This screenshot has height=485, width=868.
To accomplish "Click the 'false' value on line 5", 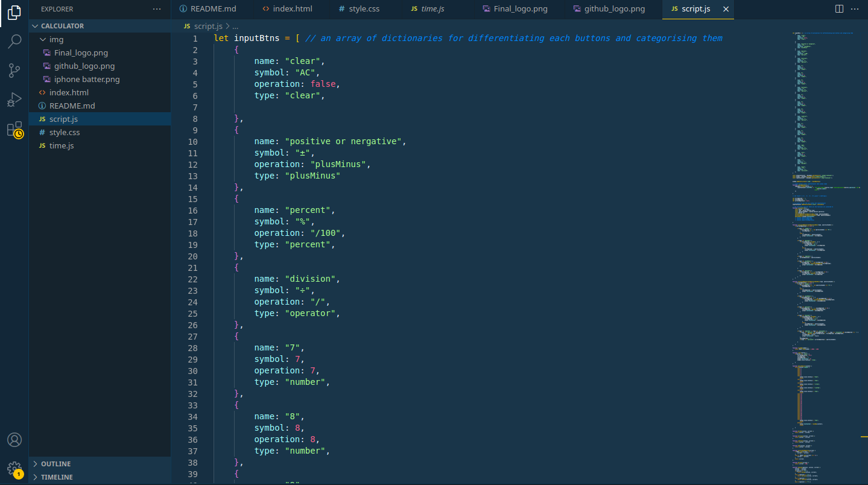I will pos(323,84).
